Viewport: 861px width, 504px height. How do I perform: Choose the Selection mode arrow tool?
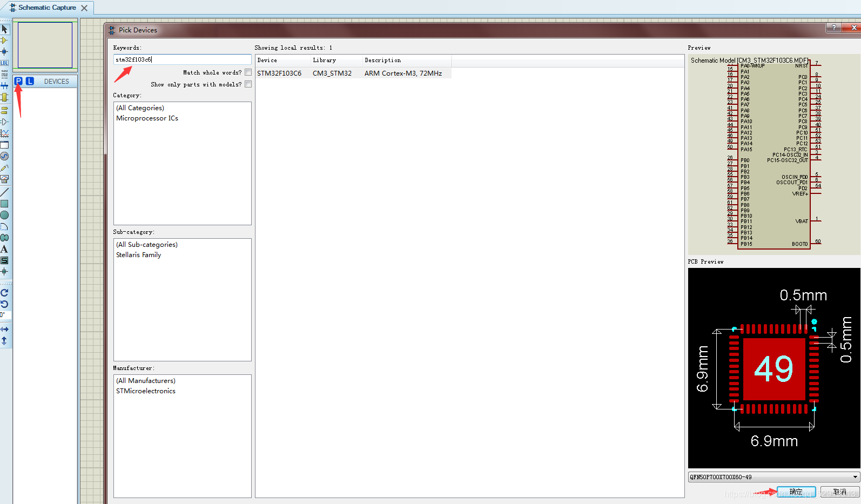pos(4,29)
